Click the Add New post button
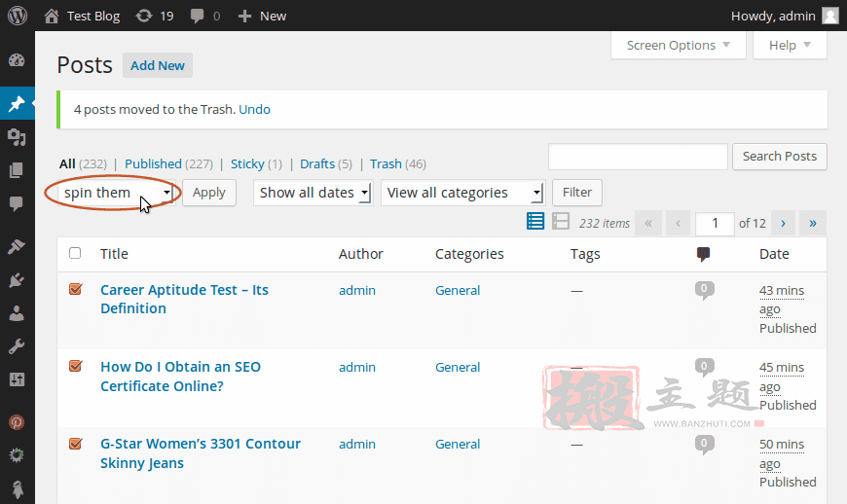This screenshot has height=504, width=847. point(157,65)
